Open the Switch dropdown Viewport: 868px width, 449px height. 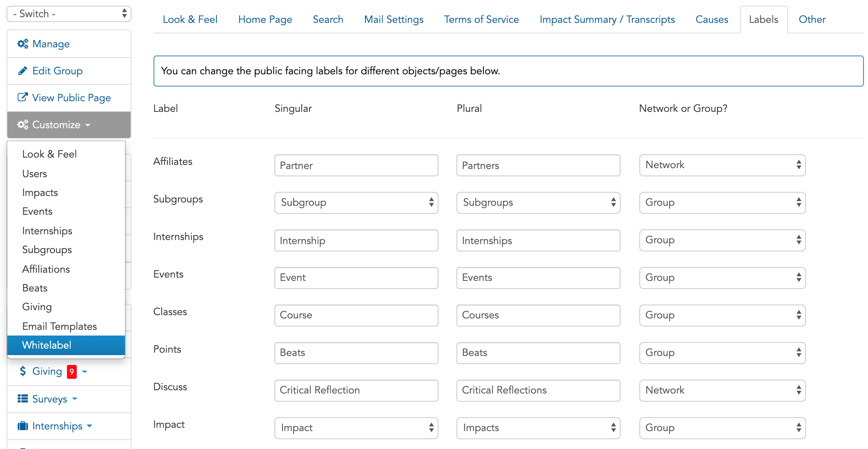[69, 14]
